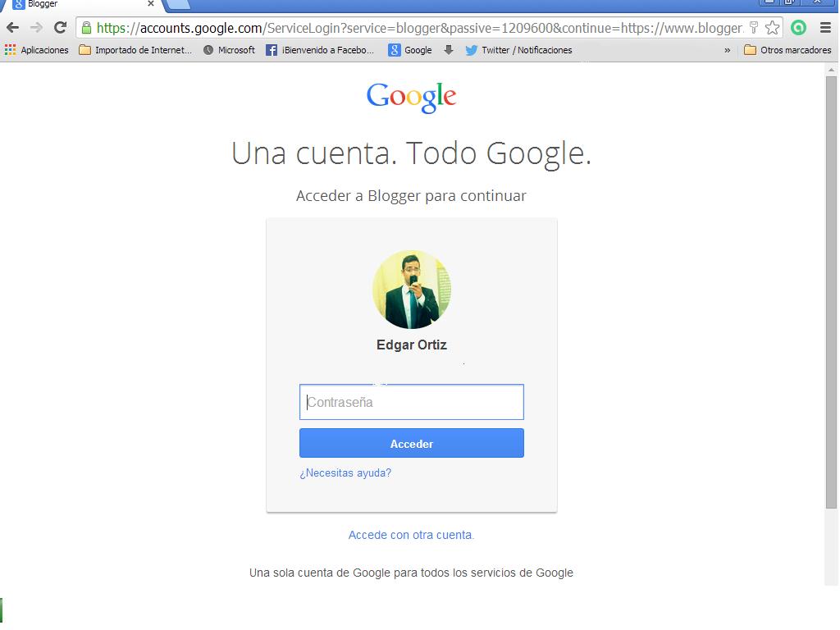Bookmark this page with the star icon

coord(772,27)
